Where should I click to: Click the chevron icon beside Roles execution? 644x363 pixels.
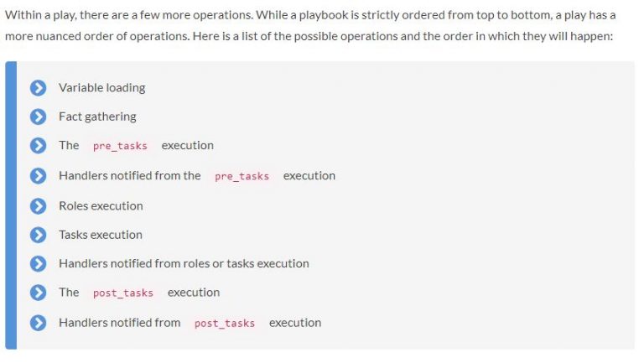39,205
